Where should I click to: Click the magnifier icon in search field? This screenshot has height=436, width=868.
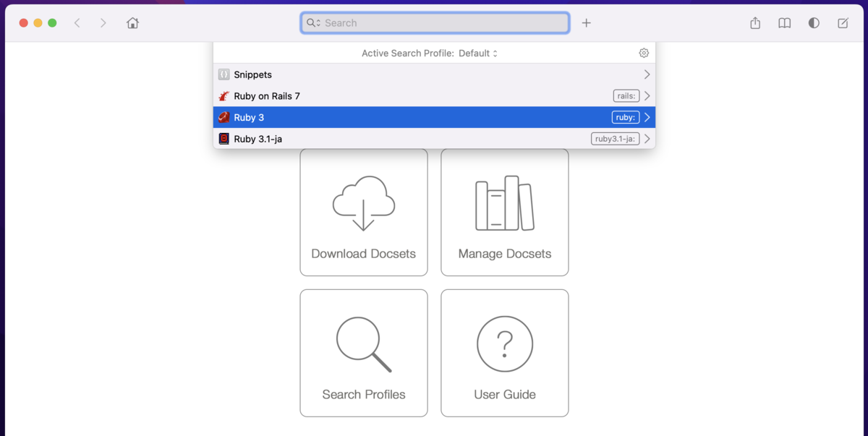tap(313, 23)
